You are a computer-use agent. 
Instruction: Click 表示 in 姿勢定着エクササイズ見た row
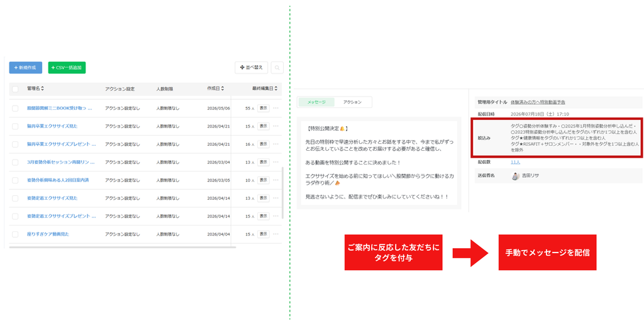(264, 198)
